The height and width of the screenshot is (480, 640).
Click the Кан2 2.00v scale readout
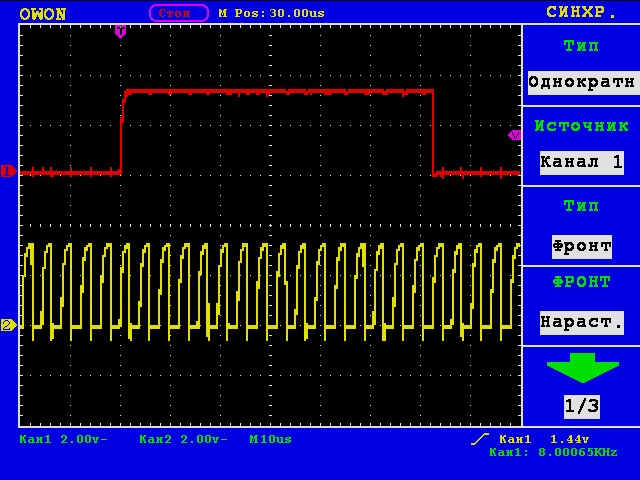point(183,439)
